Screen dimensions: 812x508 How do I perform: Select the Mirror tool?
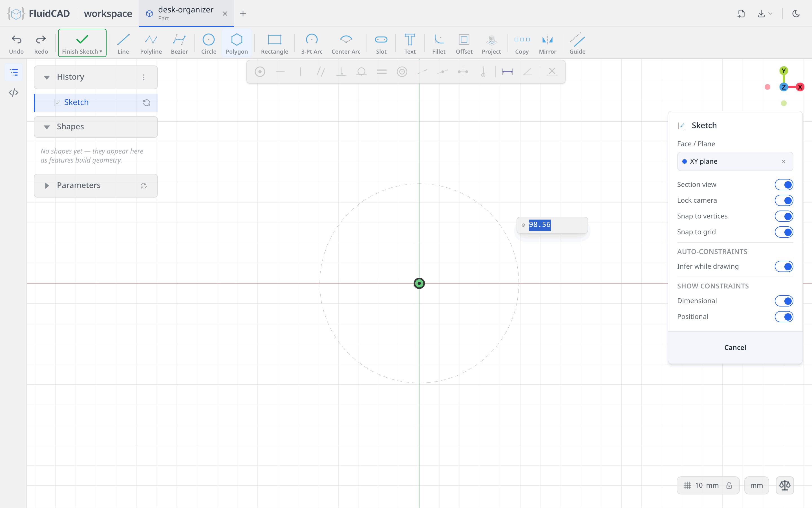[x=548, y=44]
